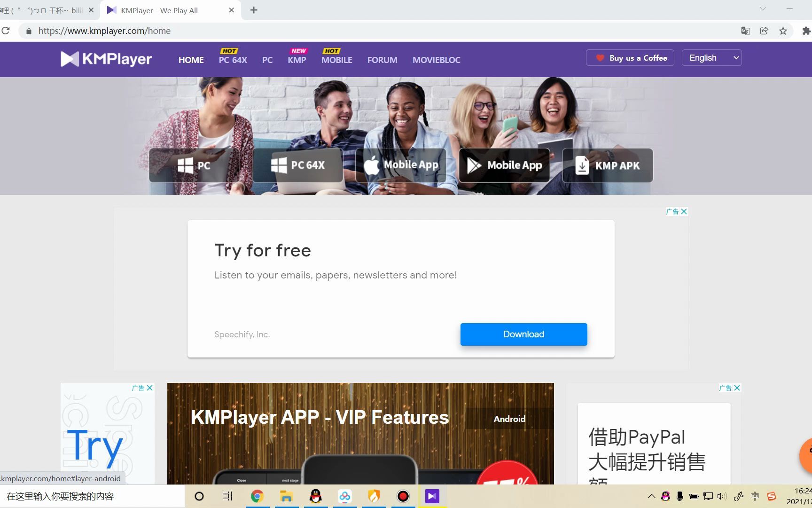Bookmark this page with star icon
The image size is (812, 508).
pyautogui.click(x=783, y=31)
